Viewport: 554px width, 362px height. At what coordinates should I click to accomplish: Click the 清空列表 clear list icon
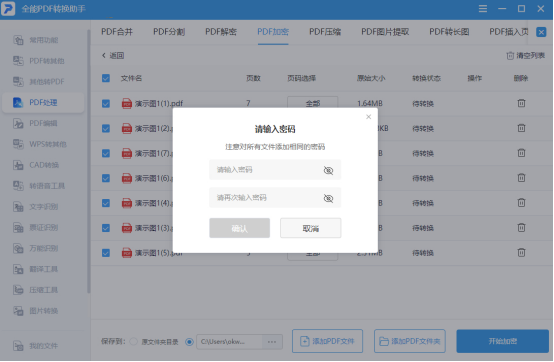tap(510, 55)
